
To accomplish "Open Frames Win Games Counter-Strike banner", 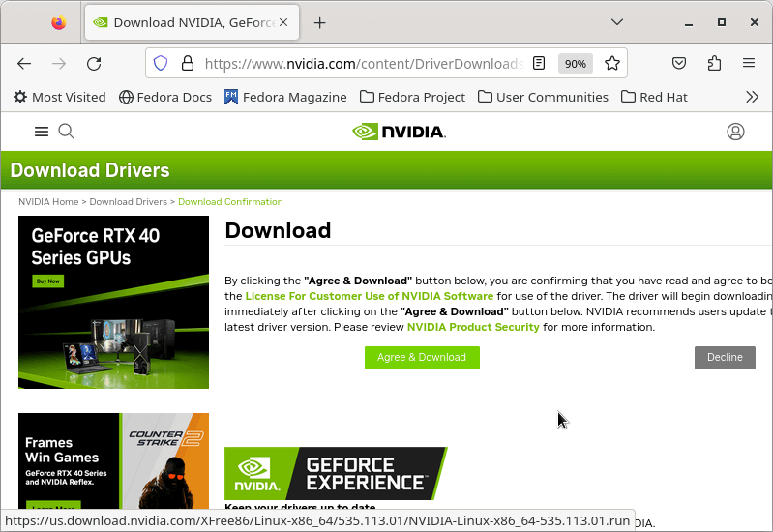I will pyautogui.click(x=113, y=461).
